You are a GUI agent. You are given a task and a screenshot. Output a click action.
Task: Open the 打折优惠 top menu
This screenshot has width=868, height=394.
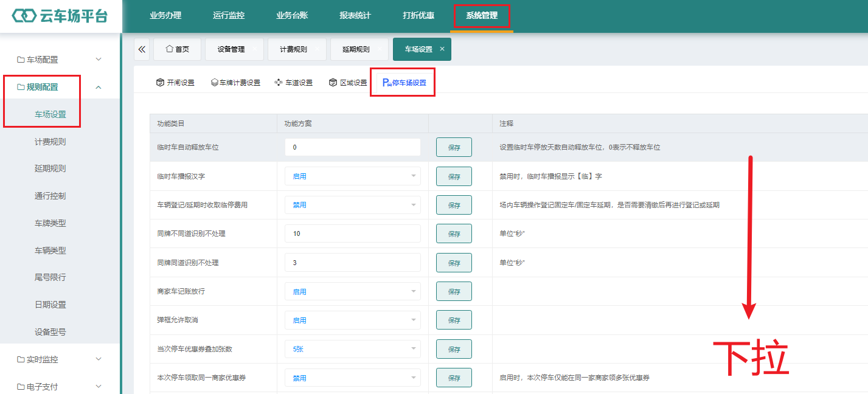(418, 16)
